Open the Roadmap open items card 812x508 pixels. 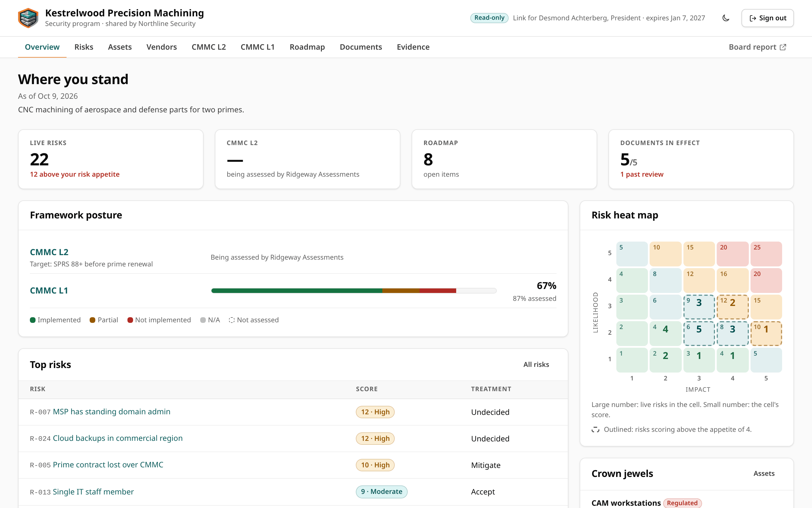click(x=504, y=159)
